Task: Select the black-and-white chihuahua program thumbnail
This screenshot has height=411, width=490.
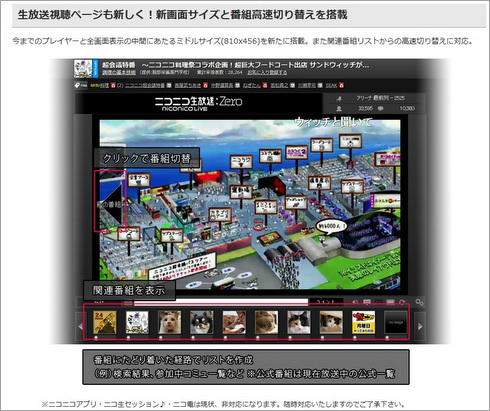Action: 202,322
